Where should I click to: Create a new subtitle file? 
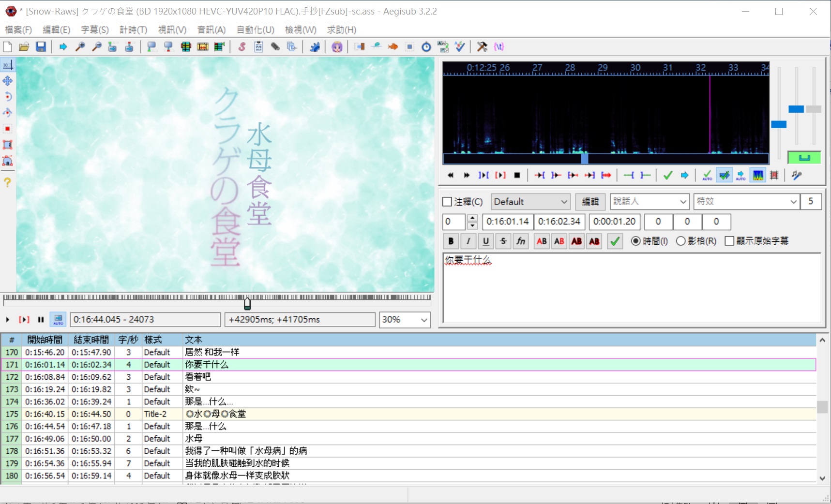click(8, 47)
